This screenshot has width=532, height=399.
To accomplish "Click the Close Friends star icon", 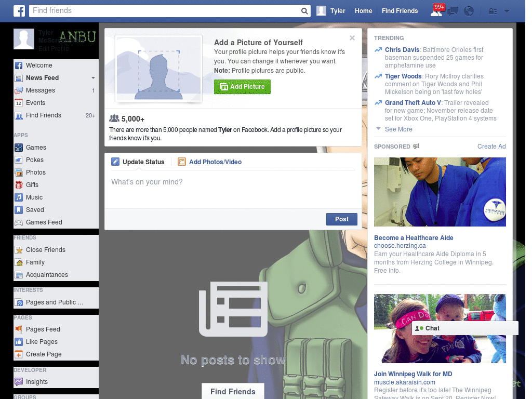I will (x=19, y=250).
